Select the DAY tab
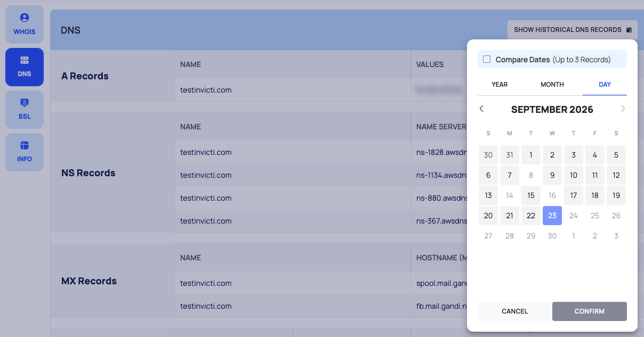 605,85
